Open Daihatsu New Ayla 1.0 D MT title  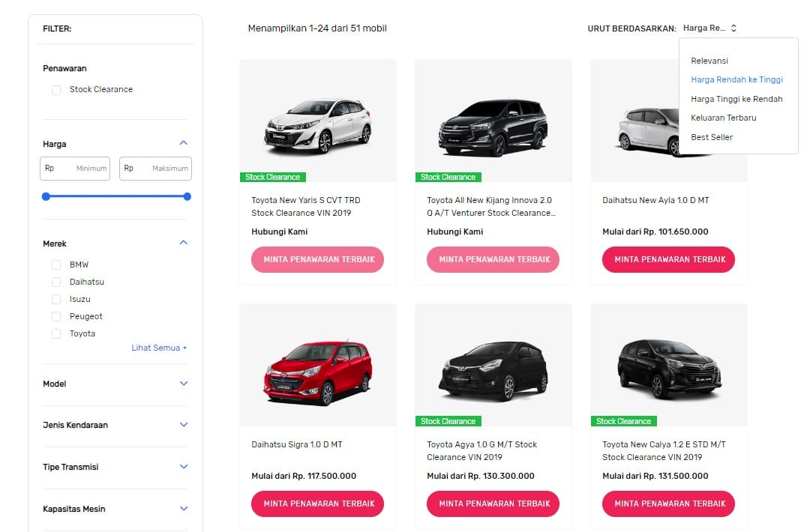(x=655, y=200)
